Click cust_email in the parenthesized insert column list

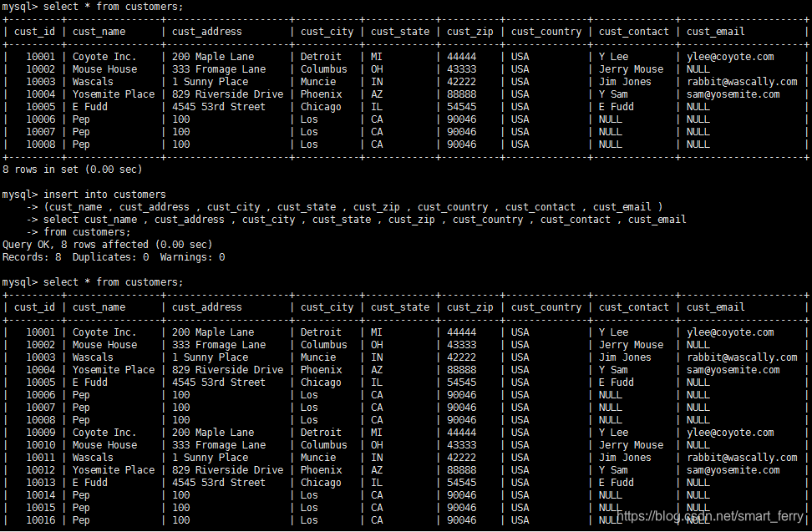(622, 207)
